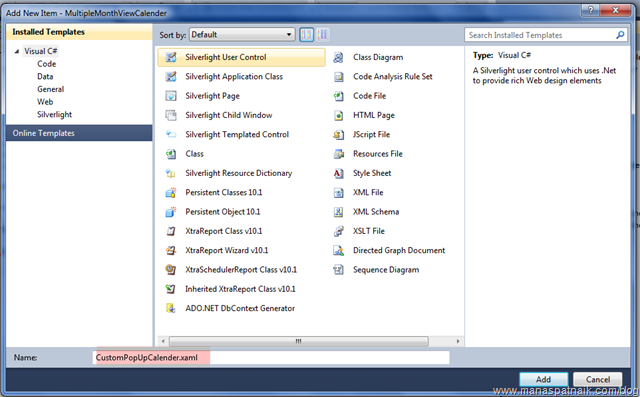Select the Silverlight Child Window icon

click(x=171, y=115)
